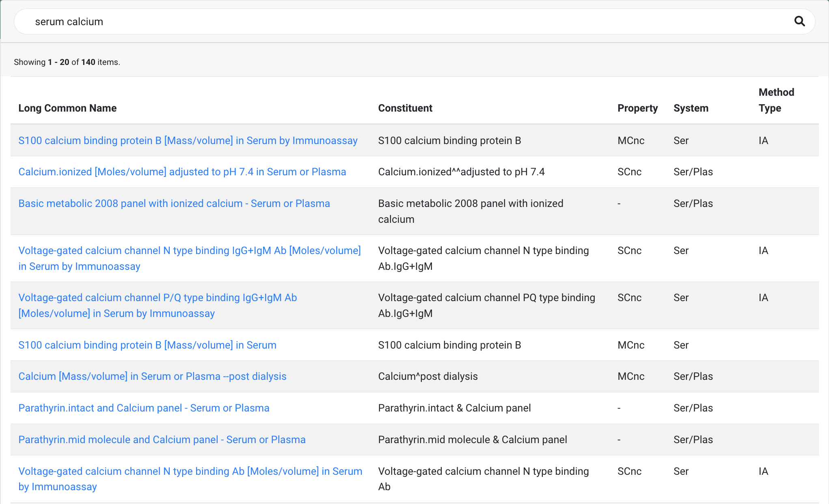Open Calcium Mass/volume post dialysis result
Image resolution: width=829 pixels, height=504 pixels.
coord(152,376)
